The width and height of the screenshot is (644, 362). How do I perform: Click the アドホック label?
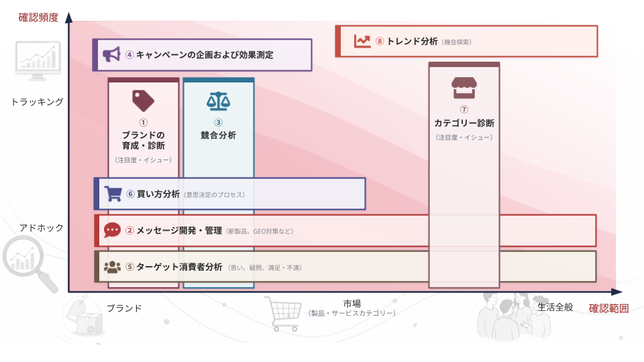point(42,228)
